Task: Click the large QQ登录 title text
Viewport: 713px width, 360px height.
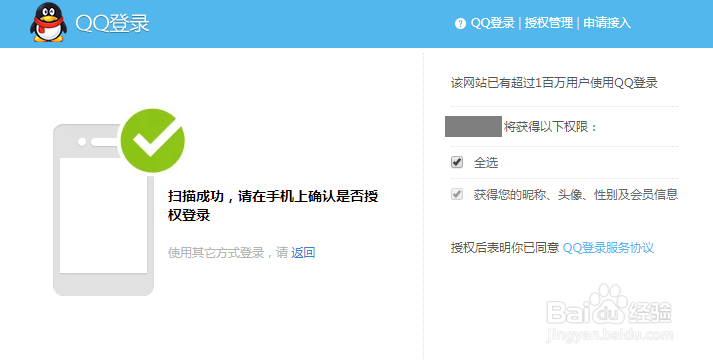Action: click(x=112, y=24)
